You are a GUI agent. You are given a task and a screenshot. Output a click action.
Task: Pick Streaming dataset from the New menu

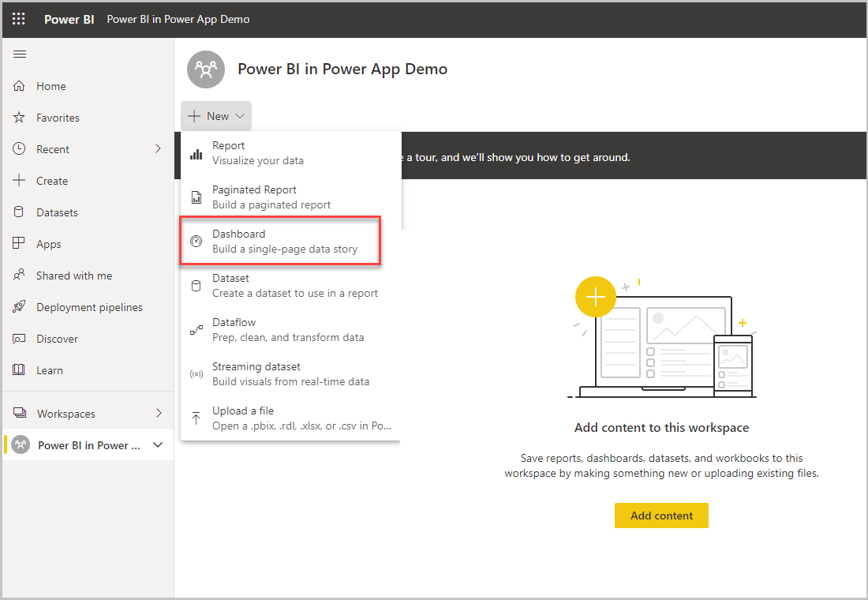(290, 374)
